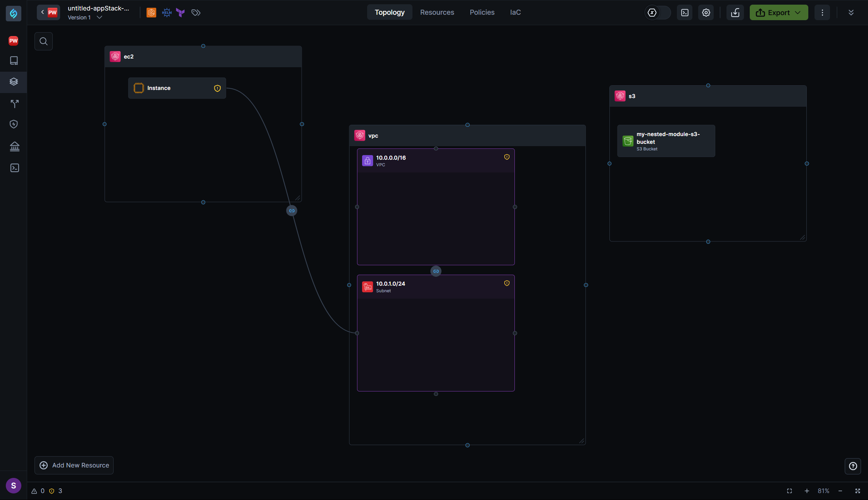This screenshot has width=868, height=500.
Task: Click the Helm icon in header
Action: point(167,13)
